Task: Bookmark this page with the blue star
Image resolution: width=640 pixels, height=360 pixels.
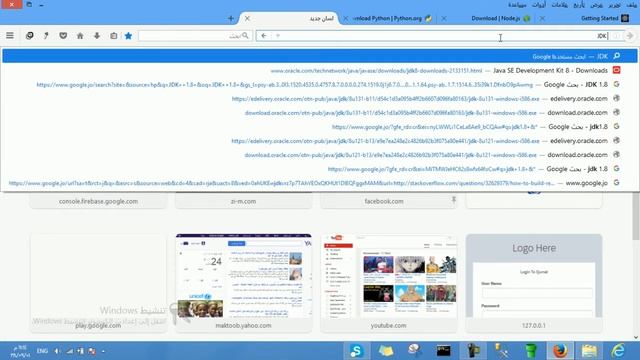Action: coord(128,36)
